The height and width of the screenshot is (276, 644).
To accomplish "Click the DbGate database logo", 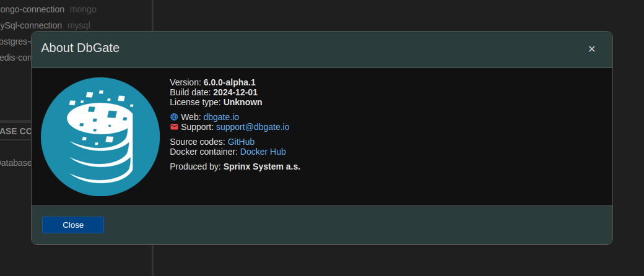I will click(x=100, y=137).
